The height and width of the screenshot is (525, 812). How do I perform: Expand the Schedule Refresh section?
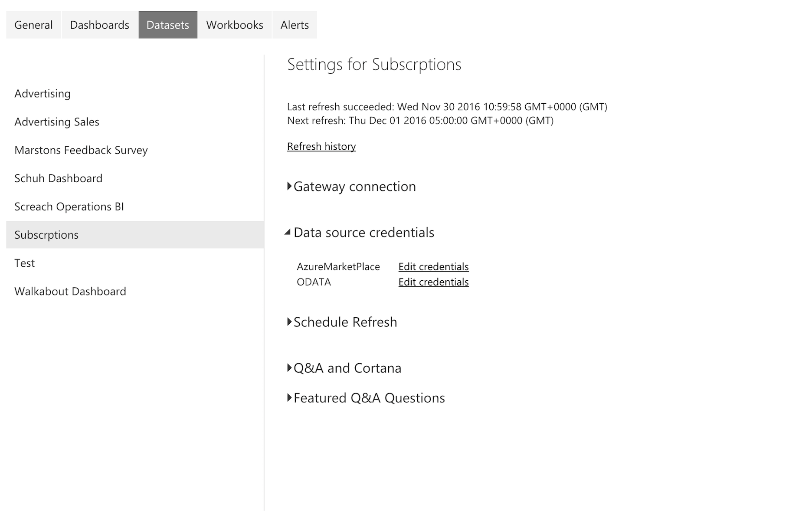[x=342, y=322]
